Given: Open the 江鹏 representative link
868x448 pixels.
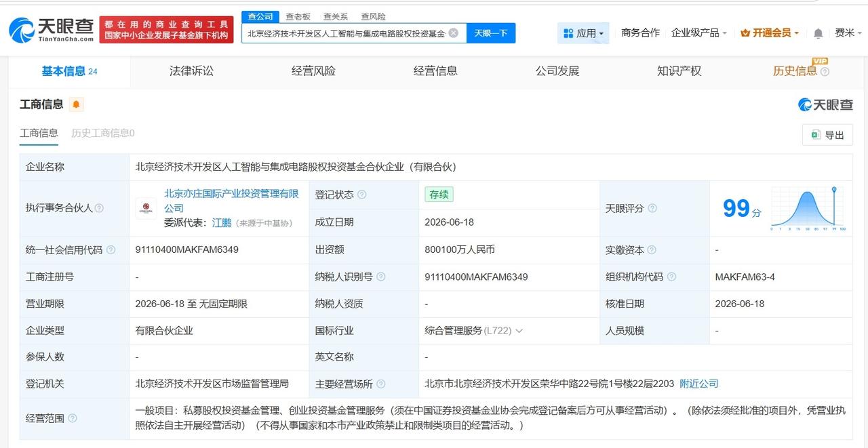Looking at the screenshot, I should [x=222, y=222].
